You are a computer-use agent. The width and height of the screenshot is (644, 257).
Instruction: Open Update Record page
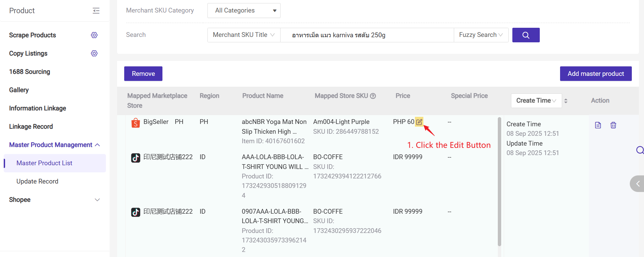[37, 181]
